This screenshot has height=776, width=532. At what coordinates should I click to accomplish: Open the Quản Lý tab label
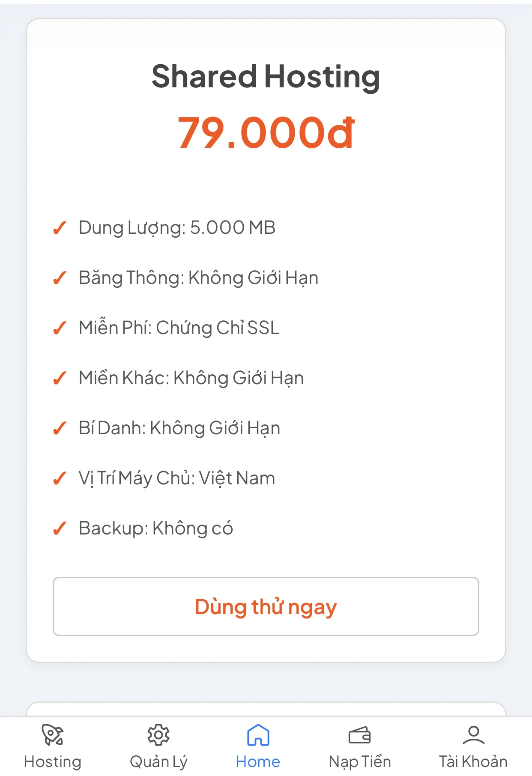point(158,761)
